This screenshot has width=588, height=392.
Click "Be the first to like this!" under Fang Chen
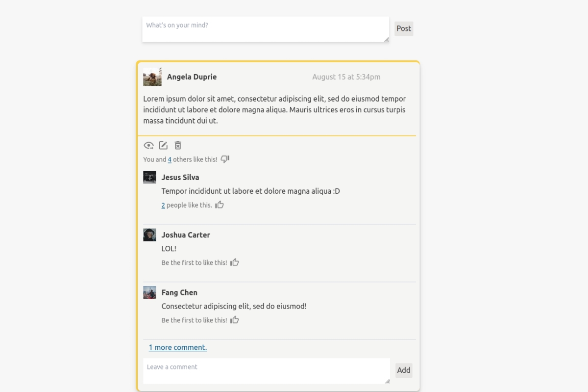coord(194,320)
